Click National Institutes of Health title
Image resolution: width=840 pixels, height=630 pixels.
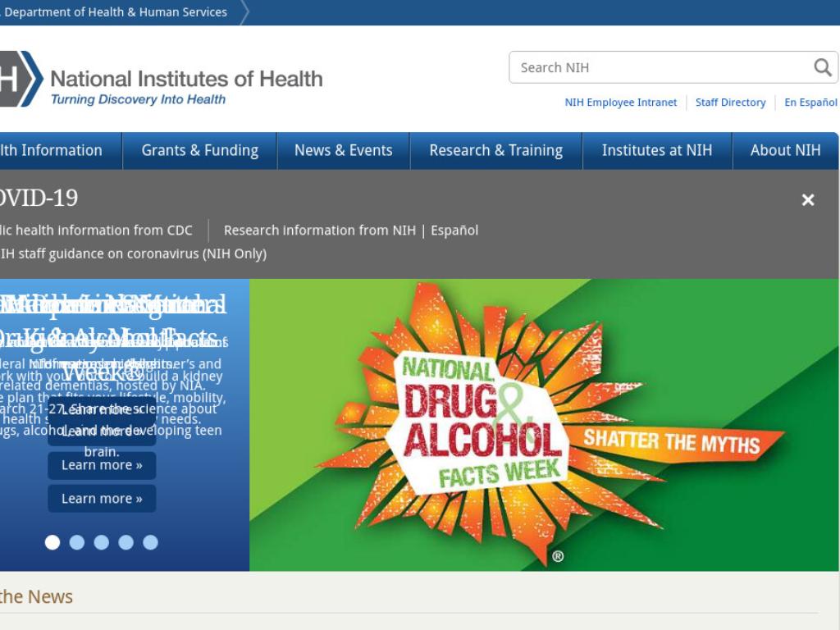tap(186, 79)
